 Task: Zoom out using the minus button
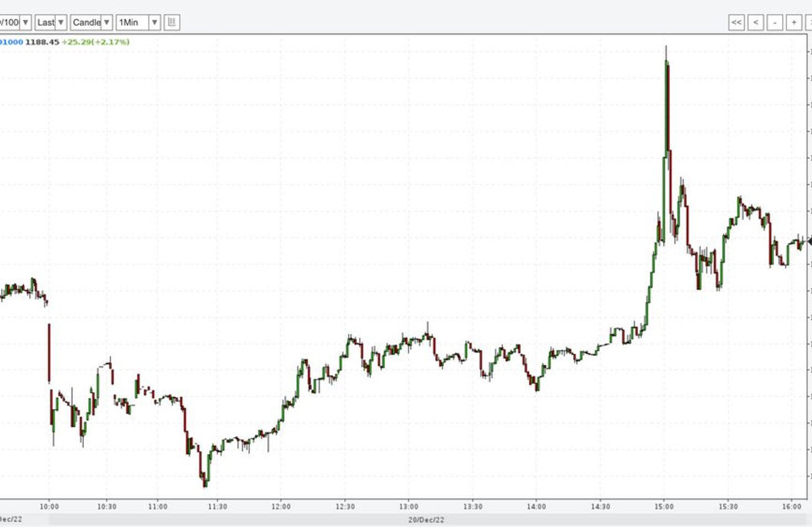pyautogui.click(x=774, y=23)
